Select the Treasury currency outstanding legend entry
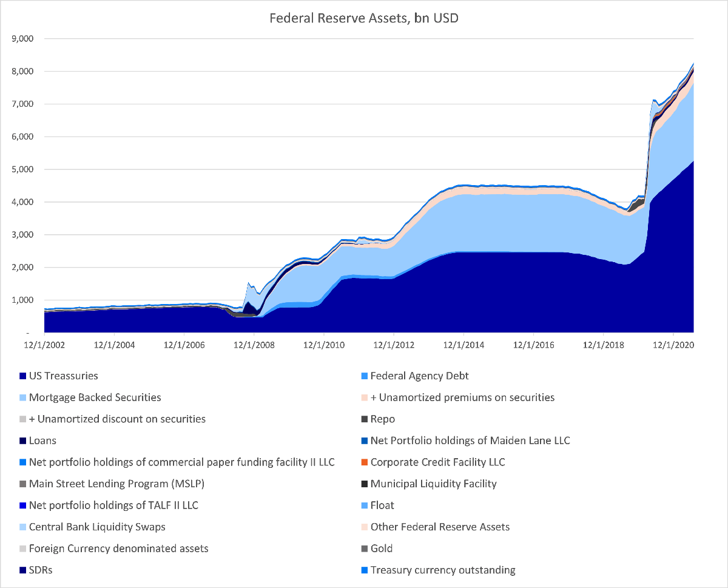Image resolution: width=728 pixels, height=588 pixels. (443, 570)
